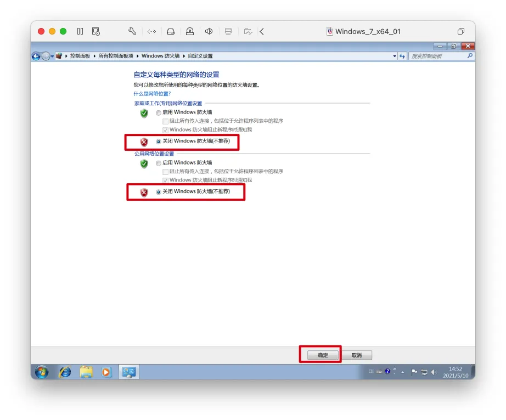The image size is (506, 420).
Task: Click the Control Panel icon in address bar
Action: [59, 56]
